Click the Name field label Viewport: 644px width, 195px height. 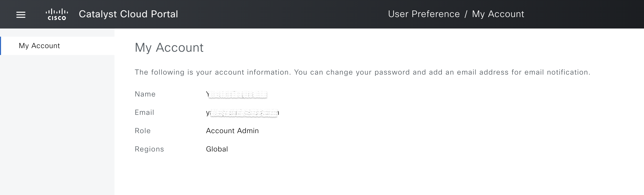145,94
